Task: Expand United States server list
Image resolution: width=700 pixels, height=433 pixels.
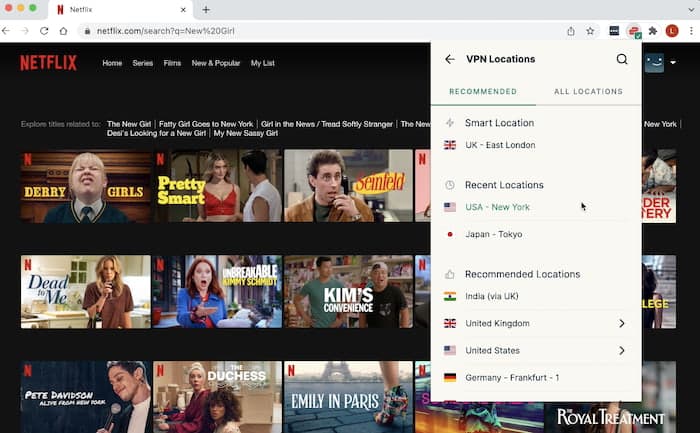Action: (621, 350)
